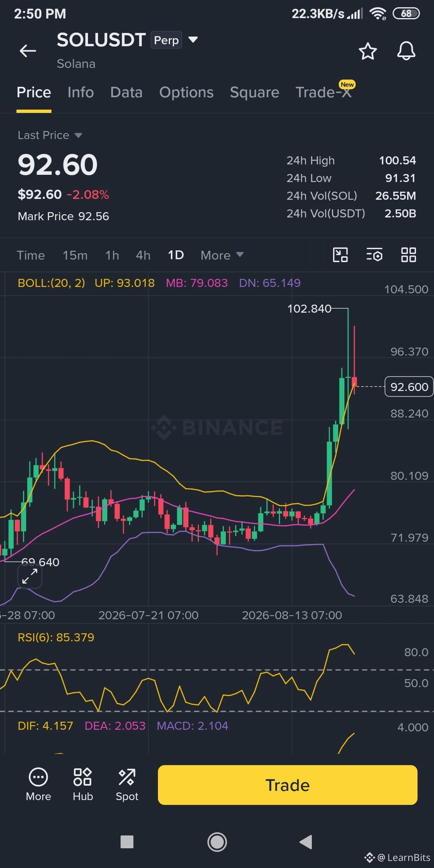Expand the More timeframes dropdown
The width and height of the screenshot is (434, 868).
pos(222,255)
